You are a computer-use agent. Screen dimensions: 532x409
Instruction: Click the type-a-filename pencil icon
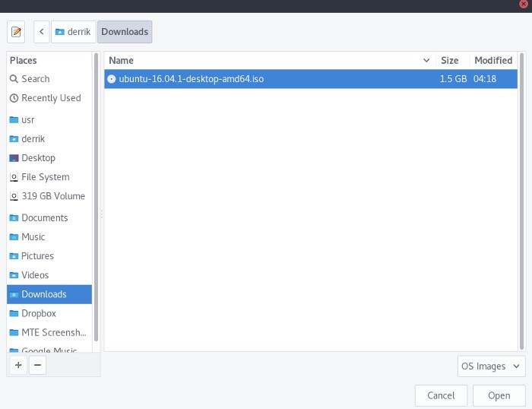tap(17, 32)
